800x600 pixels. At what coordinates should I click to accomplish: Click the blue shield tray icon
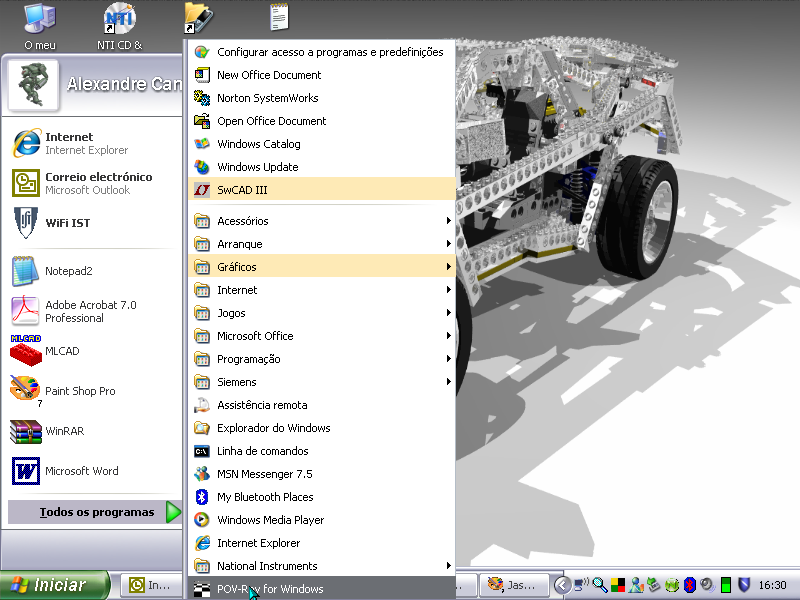[744, 585]
